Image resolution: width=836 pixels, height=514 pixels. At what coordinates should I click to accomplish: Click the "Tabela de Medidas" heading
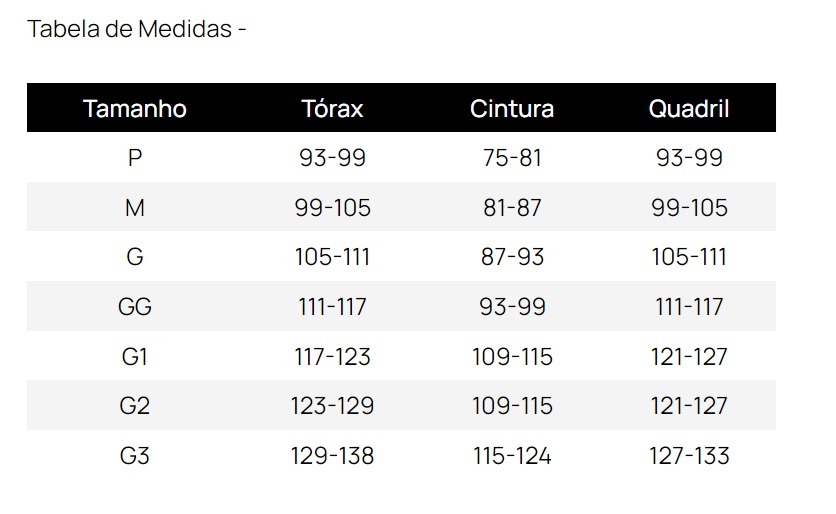[x=137, y=29]
